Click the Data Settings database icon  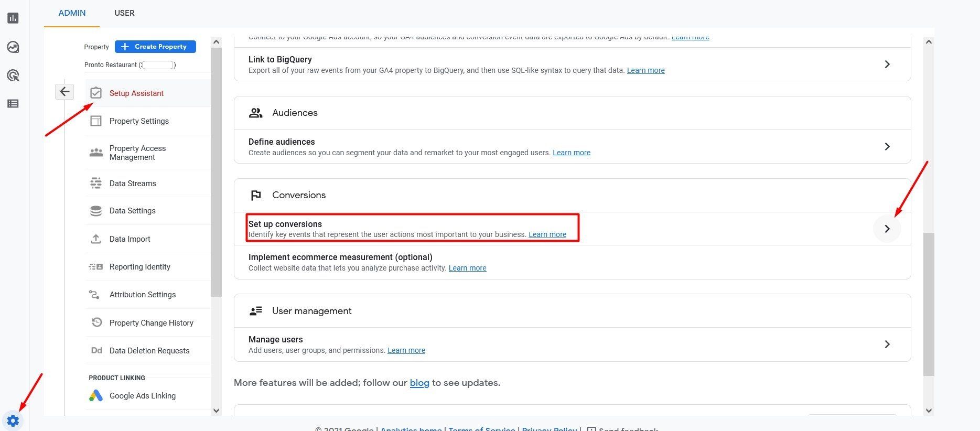[x=96, y=211]
